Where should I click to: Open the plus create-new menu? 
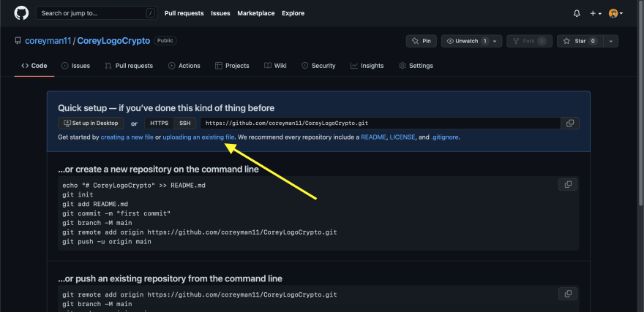596,14
